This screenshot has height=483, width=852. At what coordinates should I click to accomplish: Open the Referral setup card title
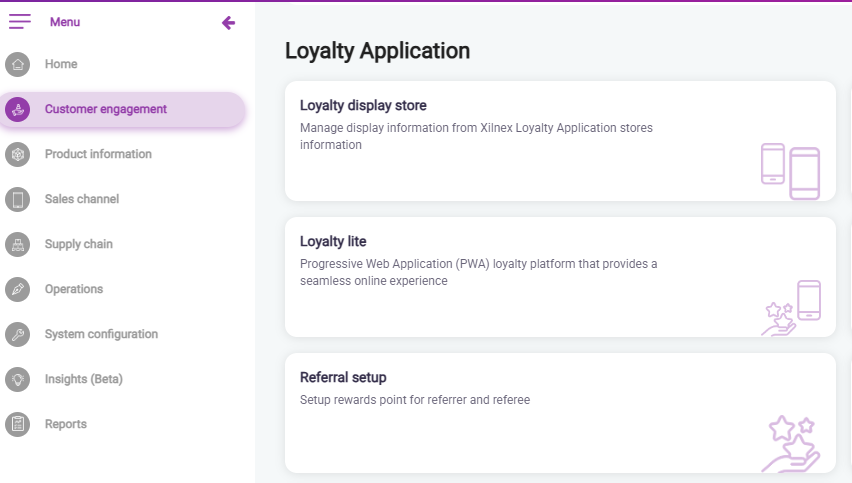point(343,377)
